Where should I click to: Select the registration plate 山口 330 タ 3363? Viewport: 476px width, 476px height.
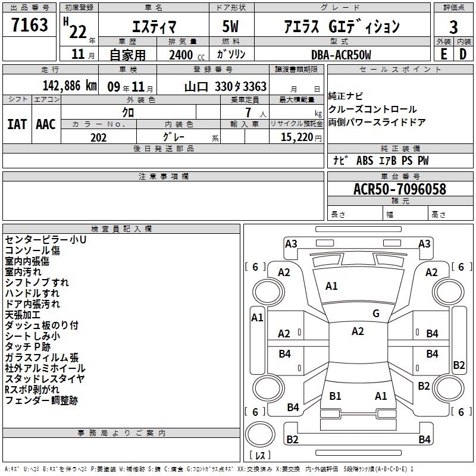tap(226, 86)
